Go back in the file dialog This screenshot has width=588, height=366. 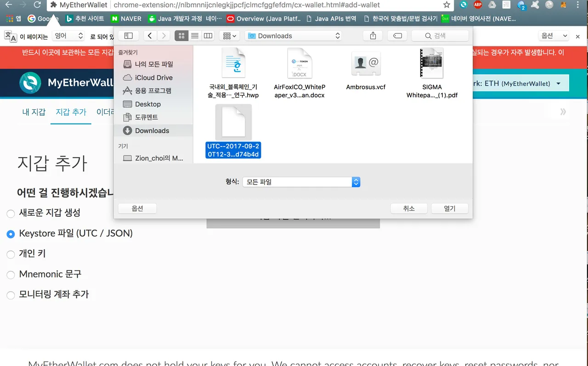coord(150,36)
